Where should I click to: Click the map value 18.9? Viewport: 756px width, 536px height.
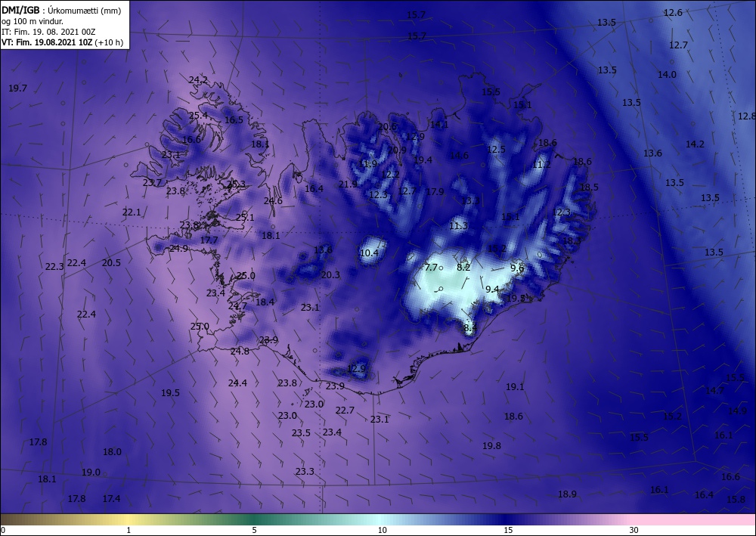coord(567,494)
